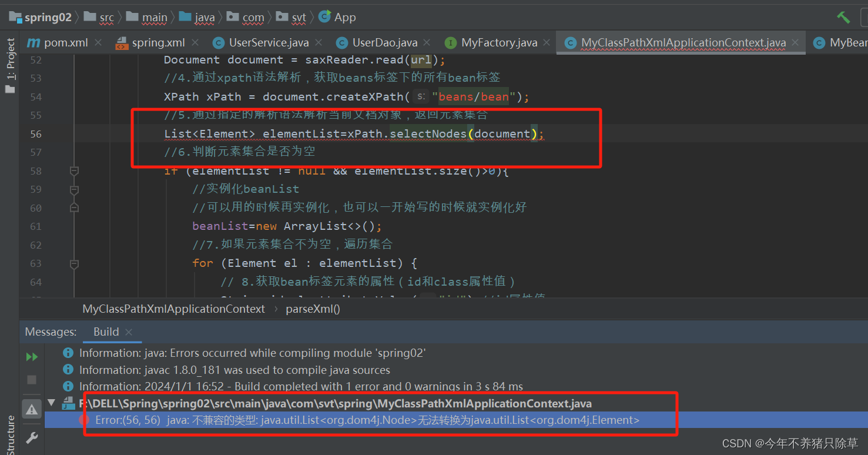This screenshot has height=455, width=868.
Task: Click parseXml() in the bottom breadcrumb
Action: pos(313,308)
